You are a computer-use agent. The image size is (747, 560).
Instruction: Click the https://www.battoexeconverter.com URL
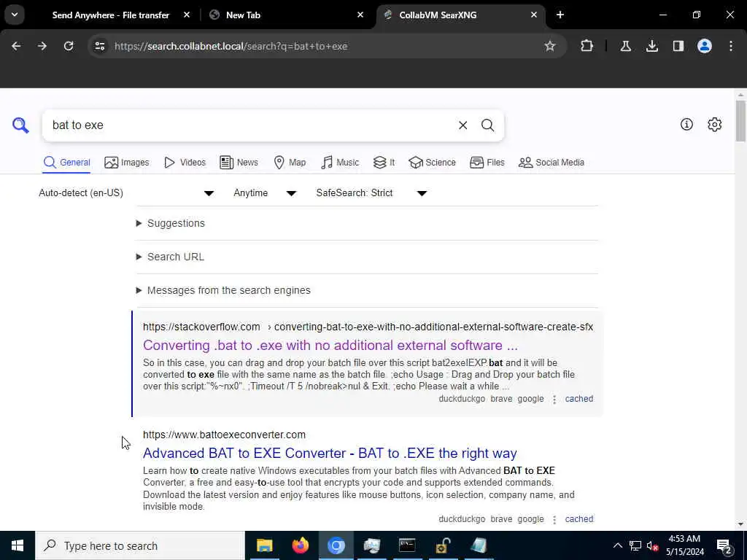[x=224, y=435]
